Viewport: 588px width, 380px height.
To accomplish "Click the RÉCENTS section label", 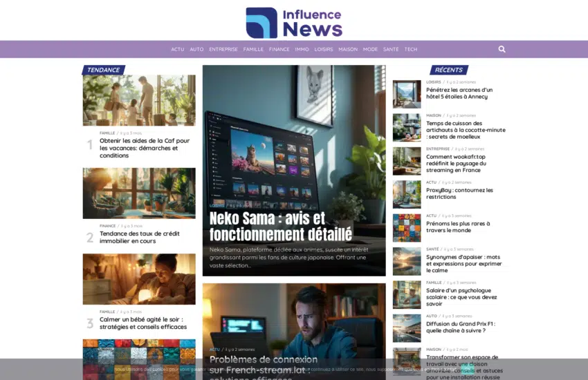I will click(x=449, y=70).
